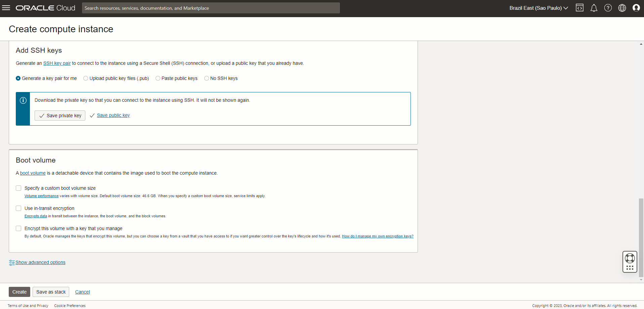The image size is (644, 309).
Task: Select the No SSH keys option
Action: pyautogui.click(x=207, y=78)
